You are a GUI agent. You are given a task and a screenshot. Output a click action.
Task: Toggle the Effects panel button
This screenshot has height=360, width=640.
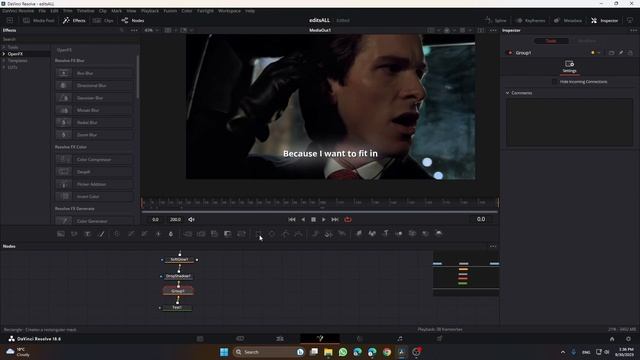point(74,20)
